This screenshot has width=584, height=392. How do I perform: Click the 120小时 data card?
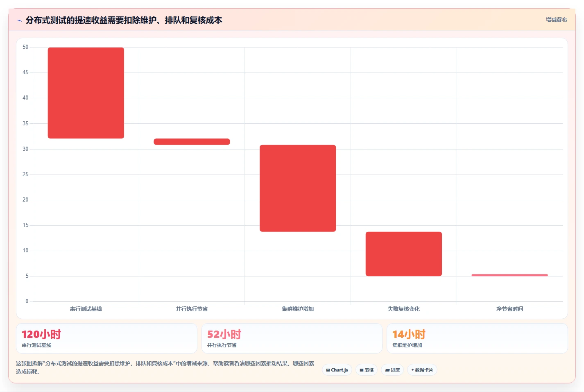pyautogui.click(x=106, y=338)
